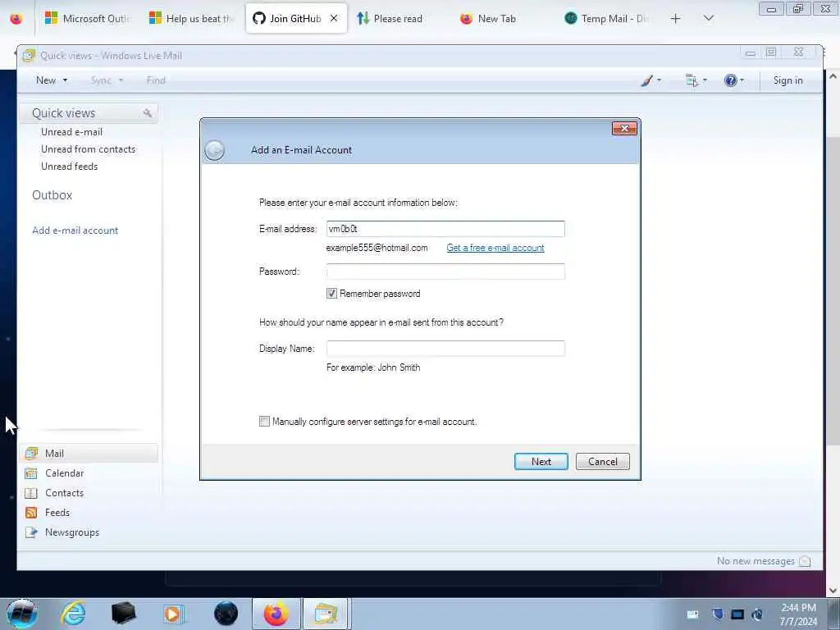840x630 pixels.
Task: Switch to the Help us beat tab
Action: 191,19
